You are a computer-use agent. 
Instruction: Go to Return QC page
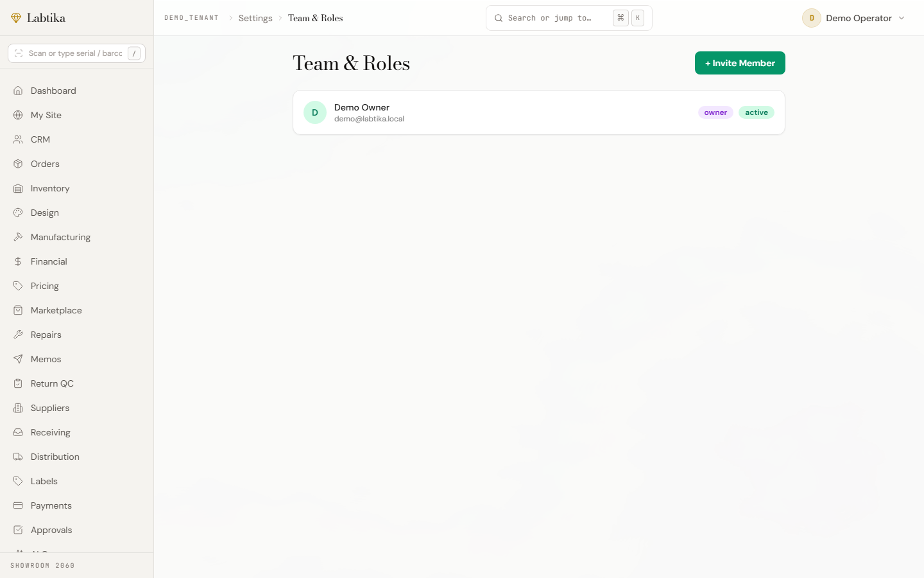[77, 383]
